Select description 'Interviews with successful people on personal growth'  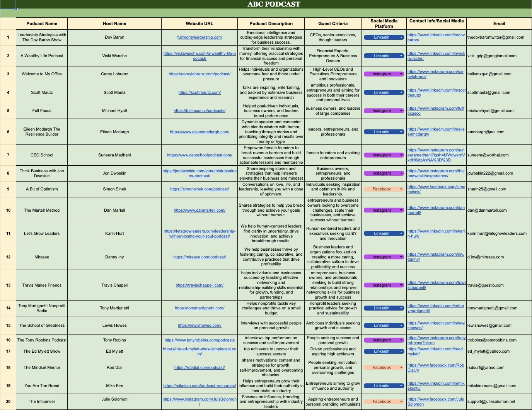[271, 326]
